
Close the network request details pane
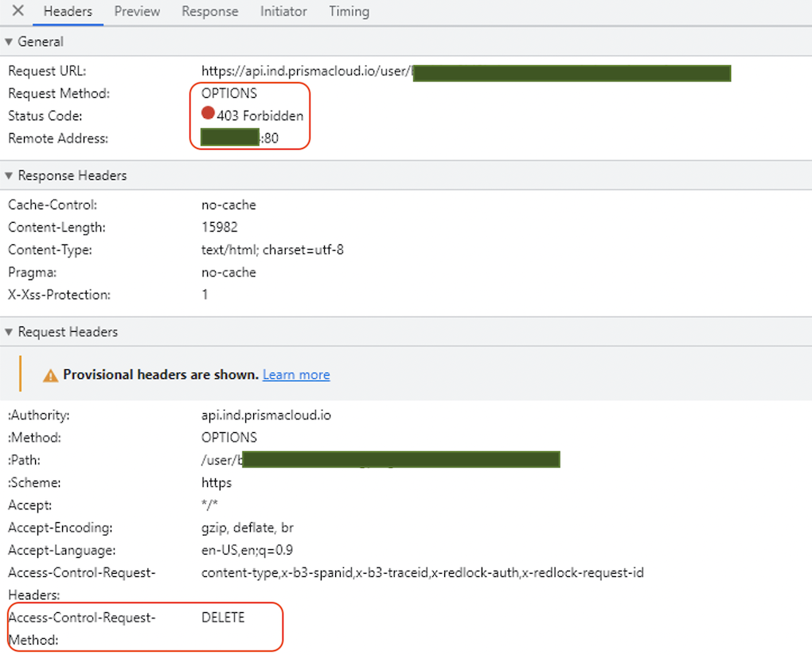point(17,11)
